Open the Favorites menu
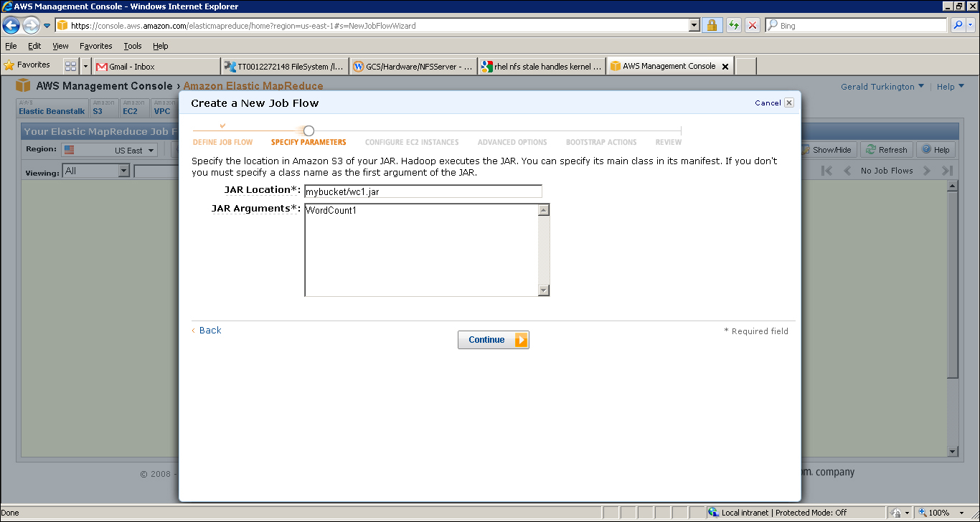 96,46
